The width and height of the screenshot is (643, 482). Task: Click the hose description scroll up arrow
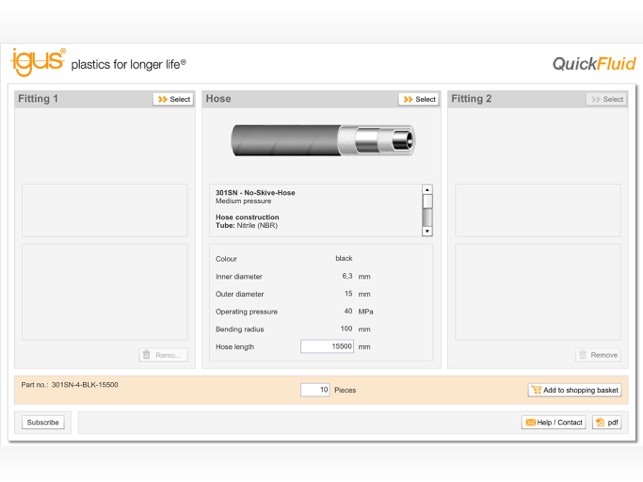point(427,190)
